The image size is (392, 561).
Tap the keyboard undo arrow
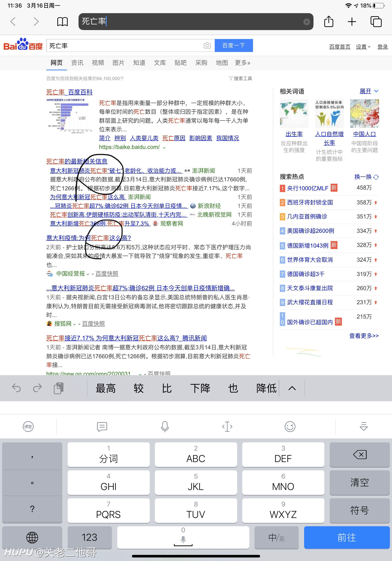tap(16, 388)
